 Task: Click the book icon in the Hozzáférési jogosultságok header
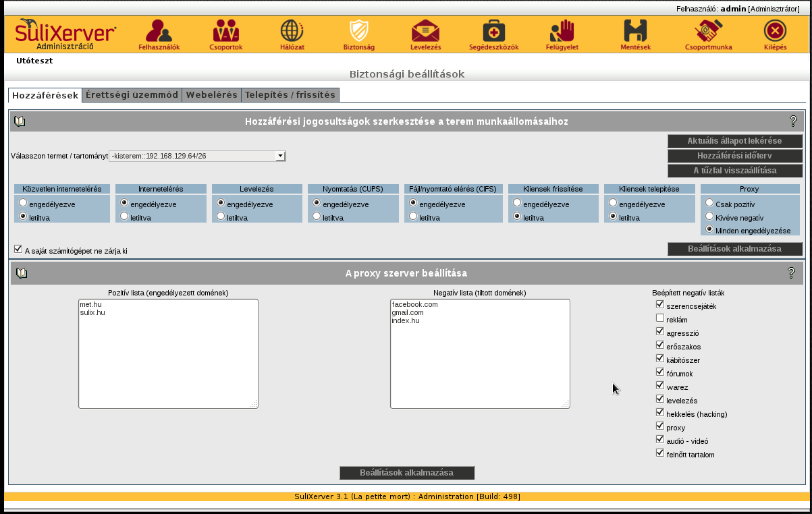20,121
